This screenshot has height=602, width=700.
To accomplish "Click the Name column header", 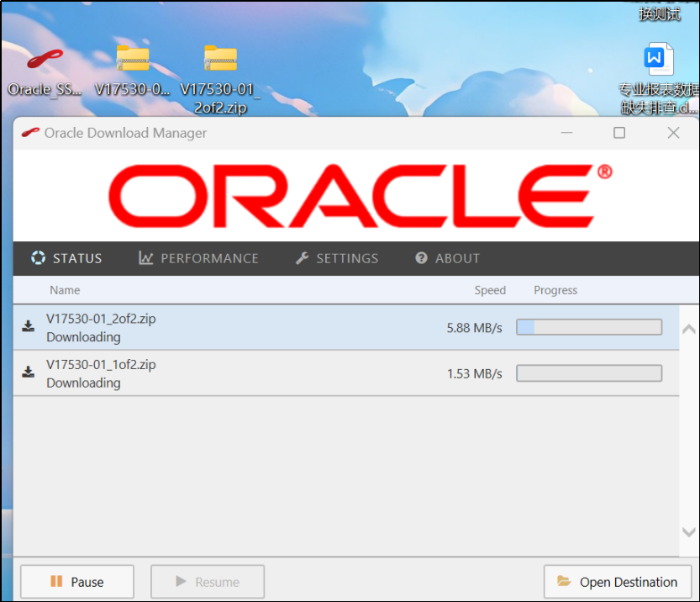I will pyautogui.click(x=65, y=290).
